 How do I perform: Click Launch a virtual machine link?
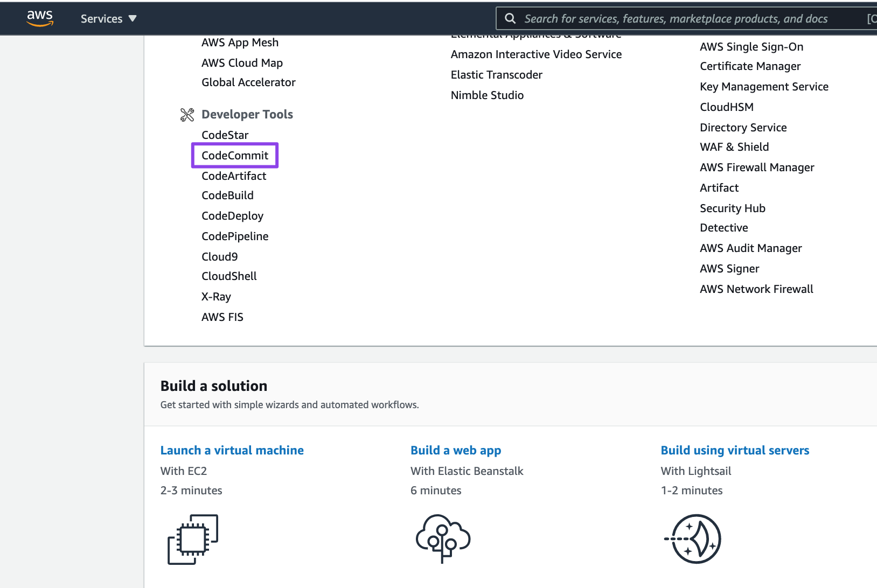click(x=232, y=450)
